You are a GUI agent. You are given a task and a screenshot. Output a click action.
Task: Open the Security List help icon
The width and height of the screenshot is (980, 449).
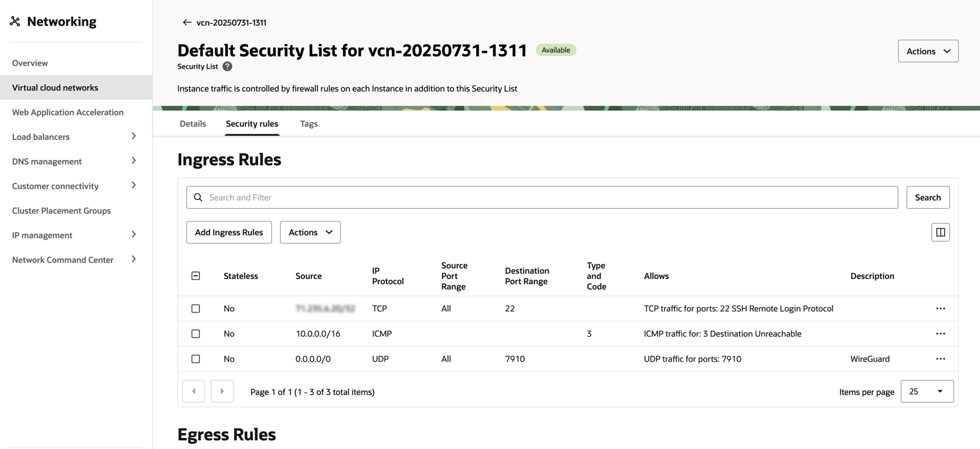(x=228, y=67)
